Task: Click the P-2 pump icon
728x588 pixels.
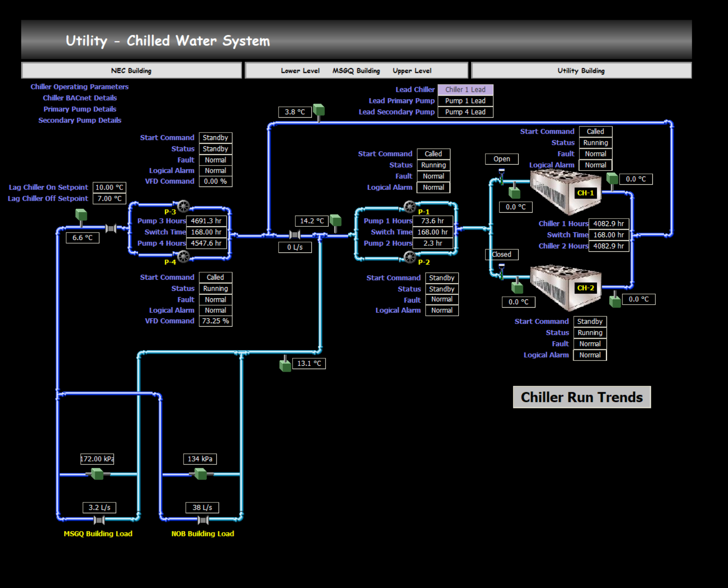Action: coord(410,257)
